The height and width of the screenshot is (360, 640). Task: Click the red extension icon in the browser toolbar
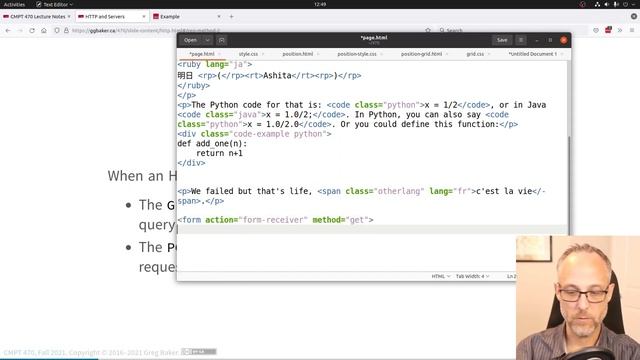pos(608,30)
